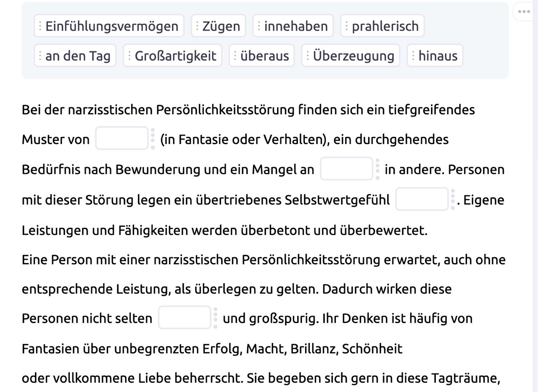
Task: Select the Überzeugung word chip
Action: tap(351, 55)
